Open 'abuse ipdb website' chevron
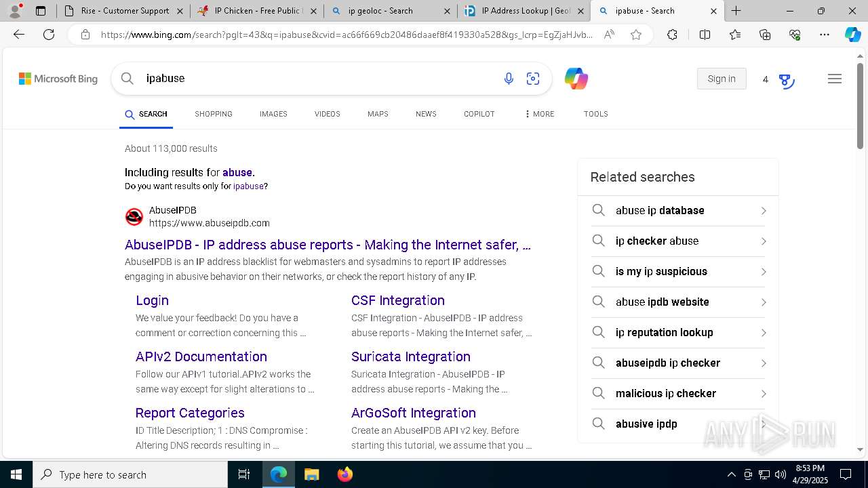This screenshot has height=488, width=868. (764, 302)
